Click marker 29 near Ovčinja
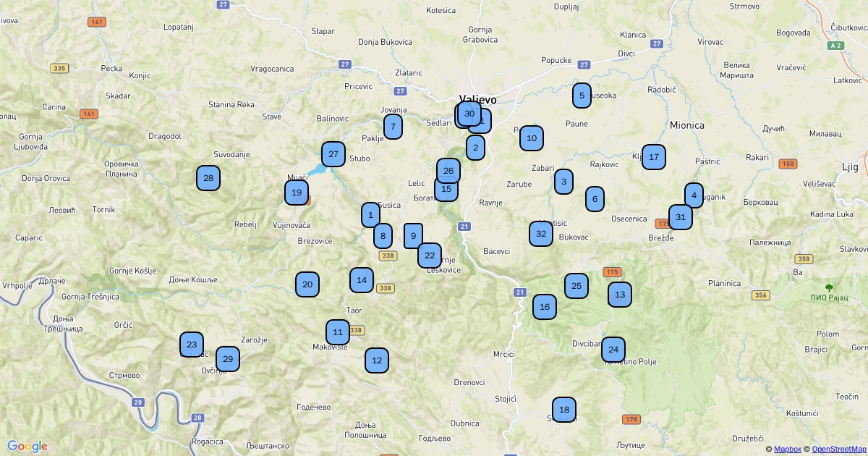868x456 pixels. 228,359
